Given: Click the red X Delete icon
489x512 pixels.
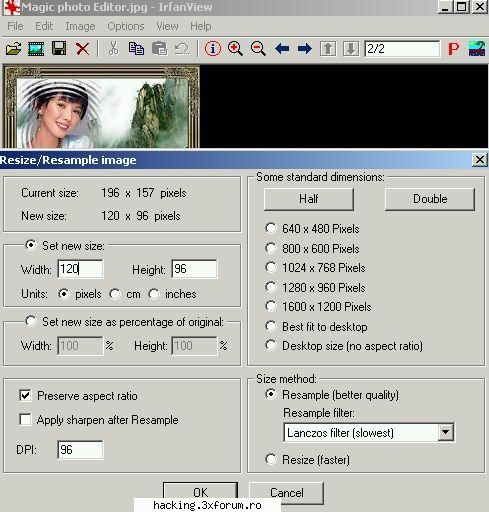Looking at the screenshot, I should pyautogui.click(x=82, y=49).
